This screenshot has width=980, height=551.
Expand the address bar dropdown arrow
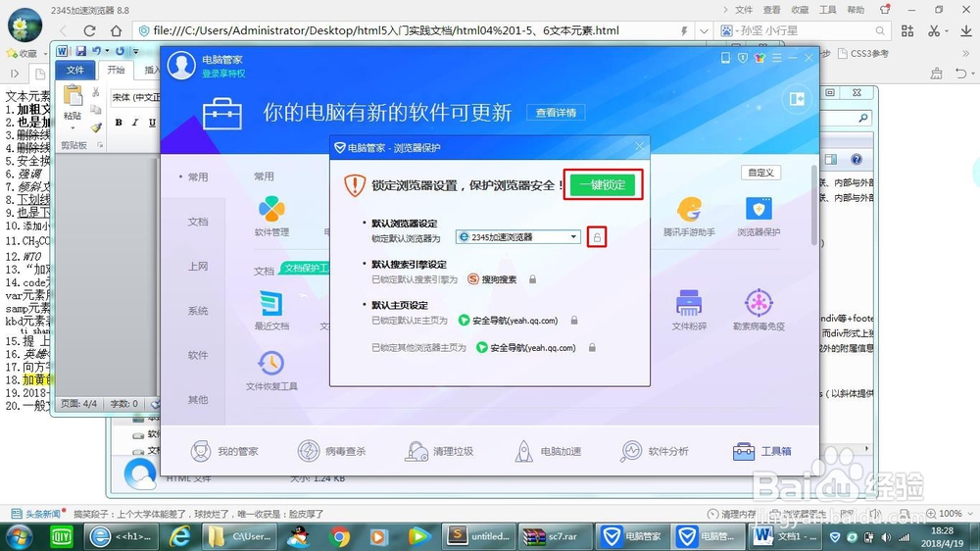(x=704, y=30)
